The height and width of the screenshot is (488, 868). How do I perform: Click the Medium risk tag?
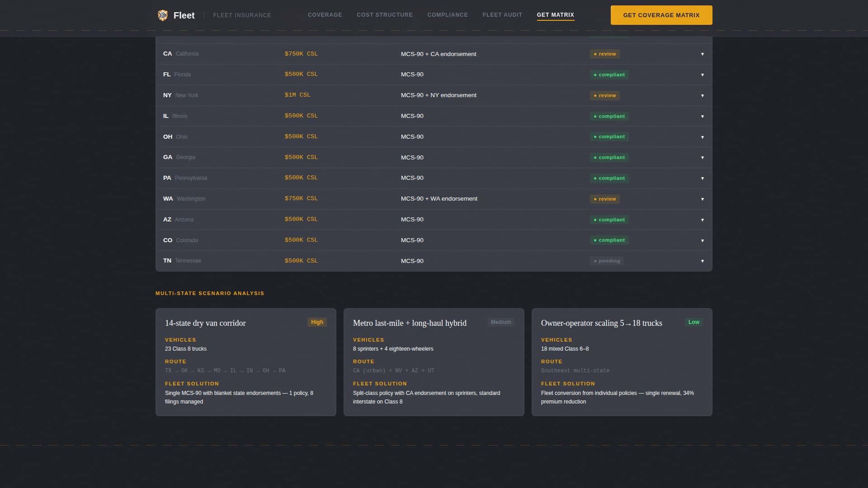pyautogui.click(x=501, y=322)
